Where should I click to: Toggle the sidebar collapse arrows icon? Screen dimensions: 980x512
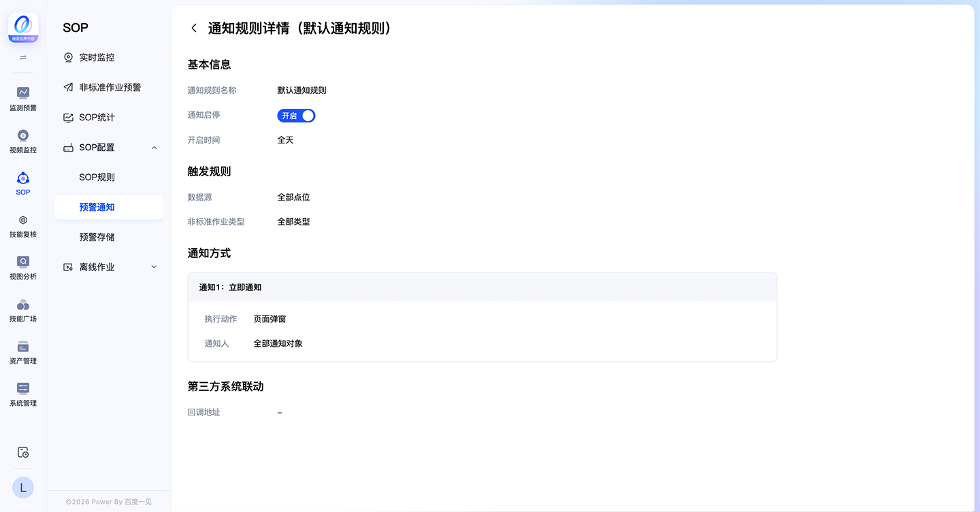pos(23,58)
